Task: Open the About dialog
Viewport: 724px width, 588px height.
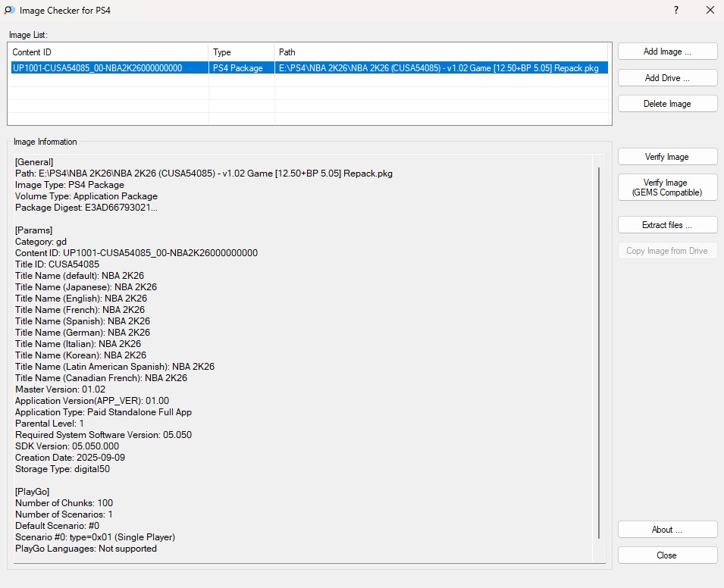Action: click(x=667, y=530)
